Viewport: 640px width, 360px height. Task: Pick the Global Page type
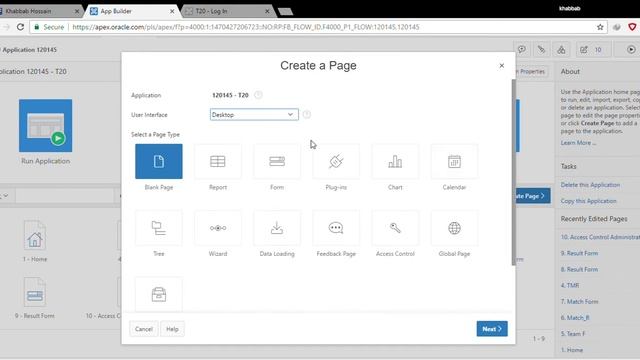point(454,228)
